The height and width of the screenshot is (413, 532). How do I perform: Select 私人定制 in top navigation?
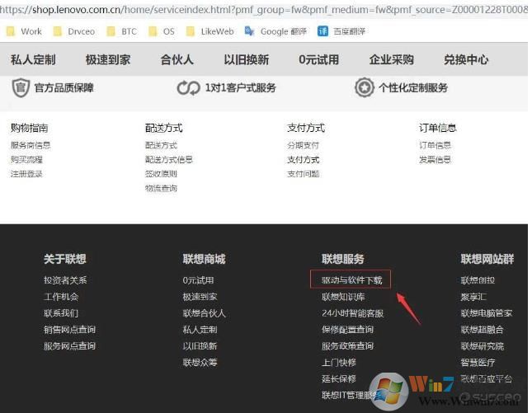[33, 60]
